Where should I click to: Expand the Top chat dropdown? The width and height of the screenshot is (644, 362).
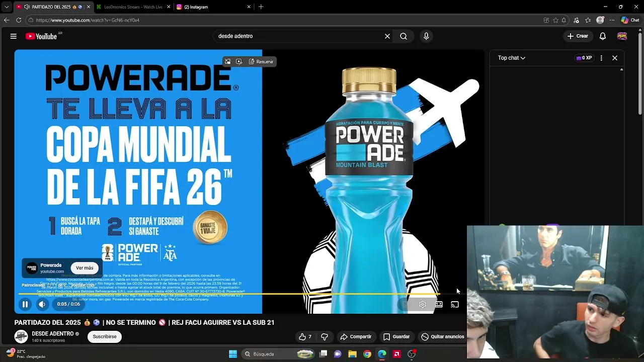512,58
